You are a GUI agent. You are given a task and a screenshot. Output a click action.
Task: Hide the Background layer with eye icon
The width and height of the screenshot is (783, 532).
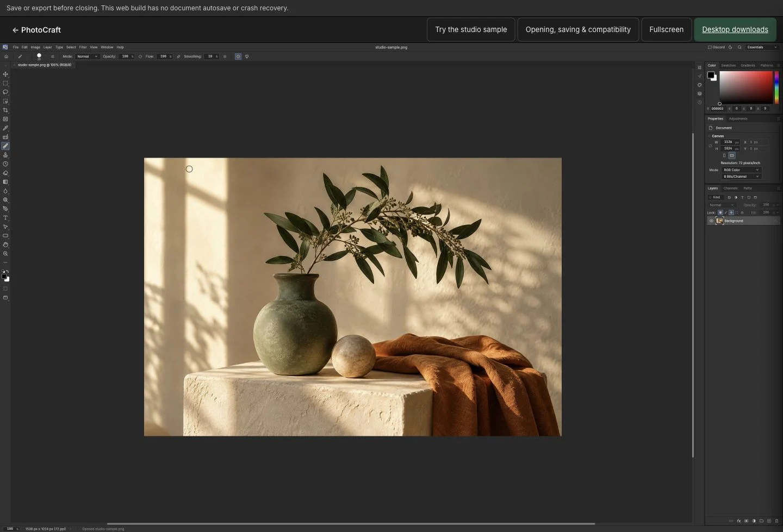point(711,221)
